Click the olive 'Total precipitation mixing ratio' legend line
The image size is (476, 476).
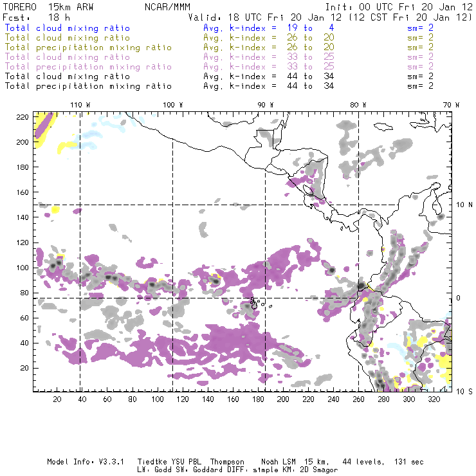88,48
